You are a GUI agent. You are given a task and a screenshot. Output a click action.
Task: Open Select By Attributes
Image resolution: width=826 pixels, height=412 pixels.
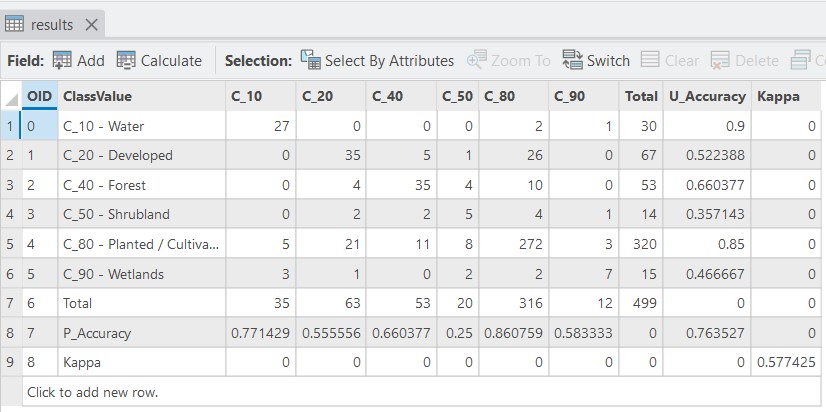pos(310,61)
